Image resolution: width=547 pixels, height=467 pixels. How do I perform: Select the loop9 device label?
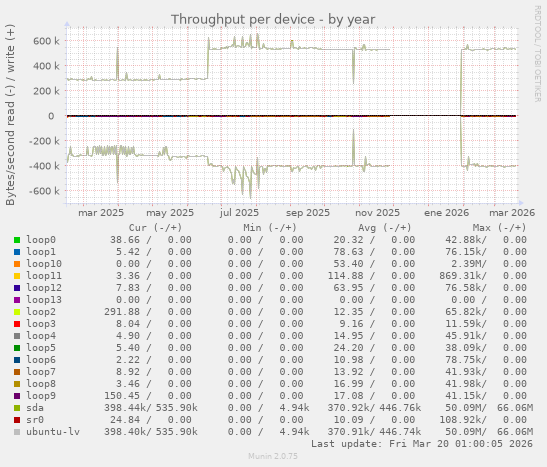click(x=41, y=396)
